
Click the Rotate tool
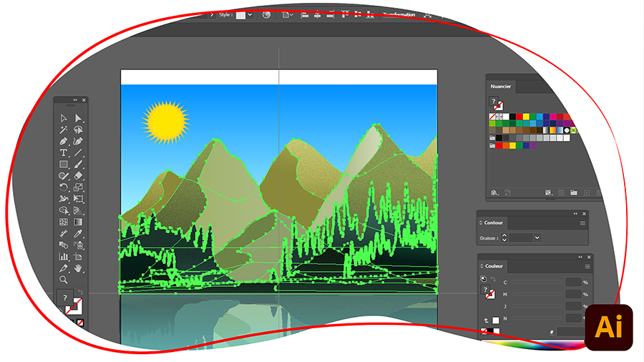pyautogui.click(x=64, y=187)
